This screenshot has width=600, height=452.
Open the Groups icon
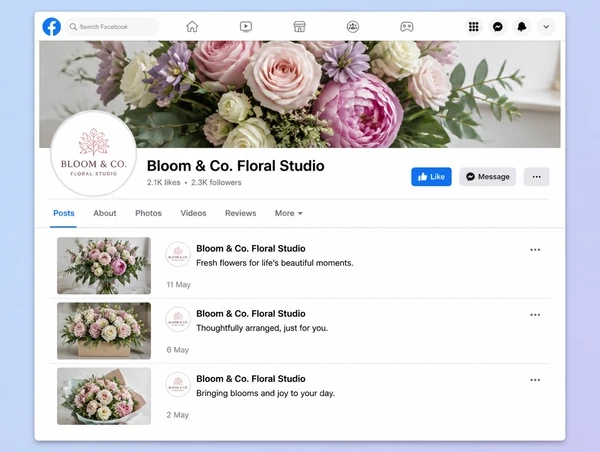point(353,27)
